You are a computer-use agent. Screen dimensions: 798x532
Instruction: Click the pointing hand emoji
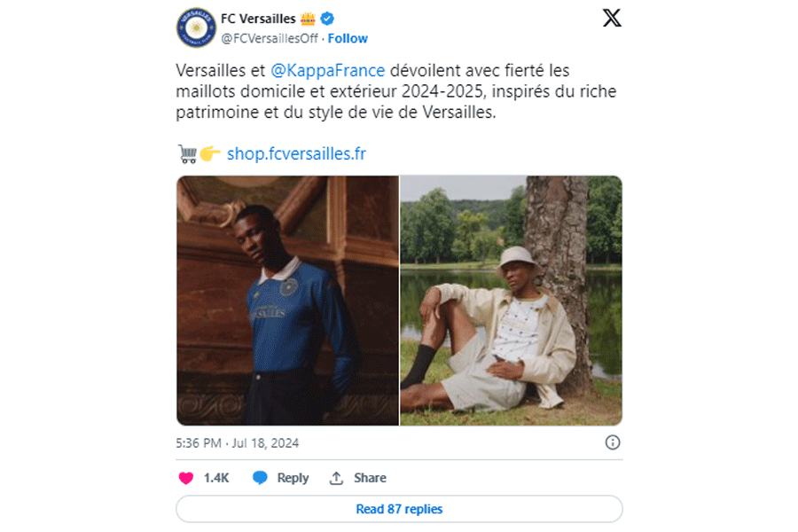tap(209, 153)
